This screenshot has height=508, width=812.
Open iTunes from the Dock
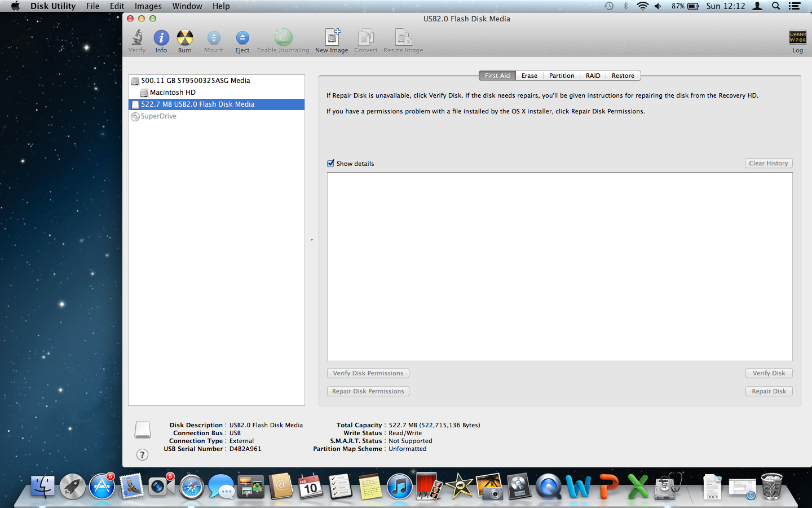pos(399,487)
